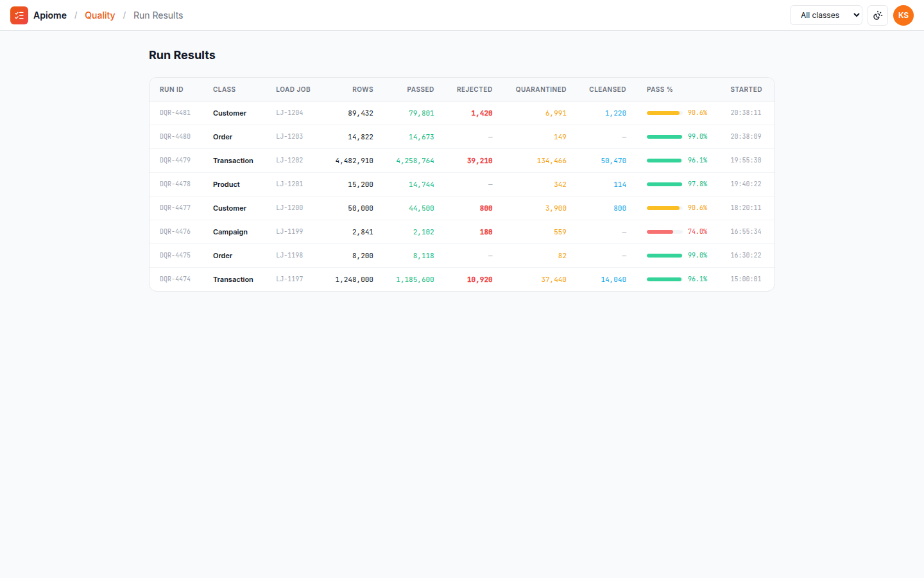Click cleansed value 50,470

[x=613, y=161]
